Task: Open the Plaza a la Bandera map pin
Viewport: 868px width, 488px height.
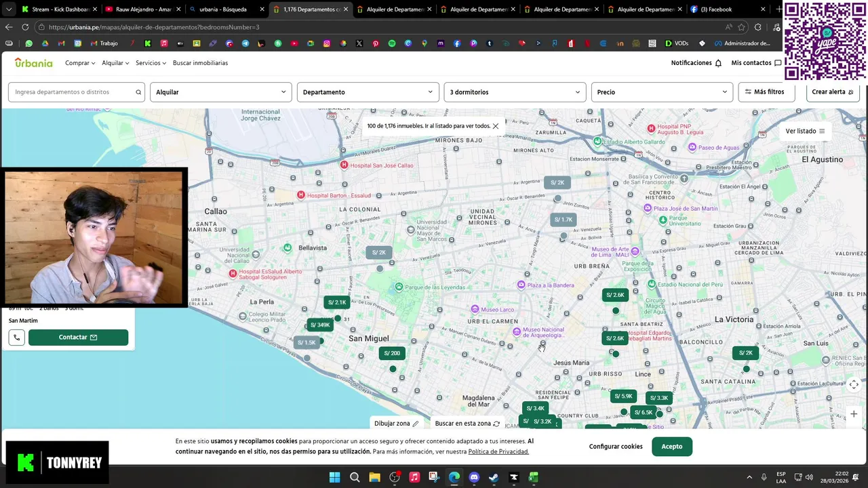Action: [521, 285]
